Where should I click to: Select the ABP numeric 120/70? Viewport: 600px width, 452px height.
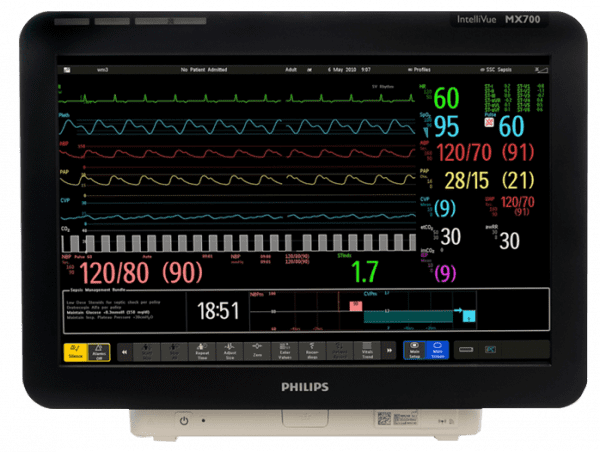463,152
